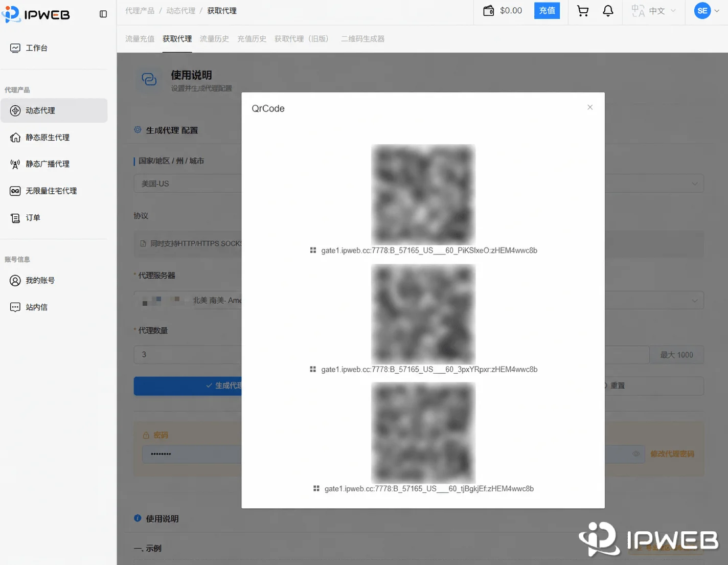Open 静态广播代理 in the sidebar
The width and height of the screenshot is (728, 565).
(x=54, y=164)
